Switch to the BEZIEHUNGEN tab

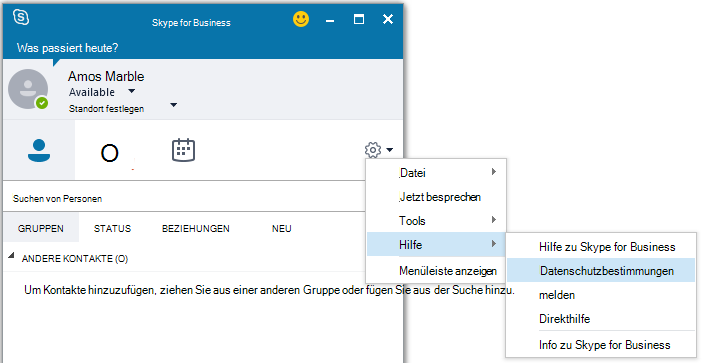tap(196, 229)
